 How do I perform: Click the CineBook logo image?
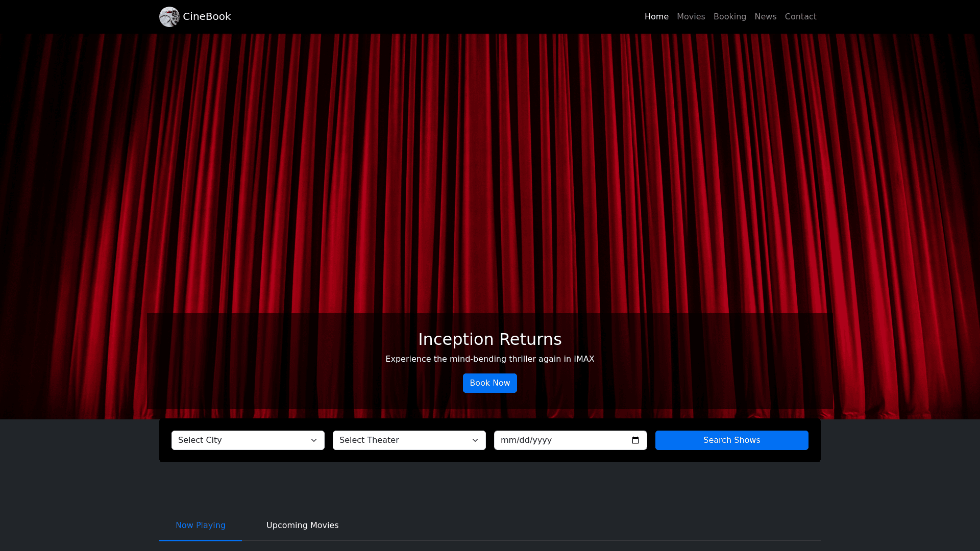pyautogui.click(x=169, y=17)
